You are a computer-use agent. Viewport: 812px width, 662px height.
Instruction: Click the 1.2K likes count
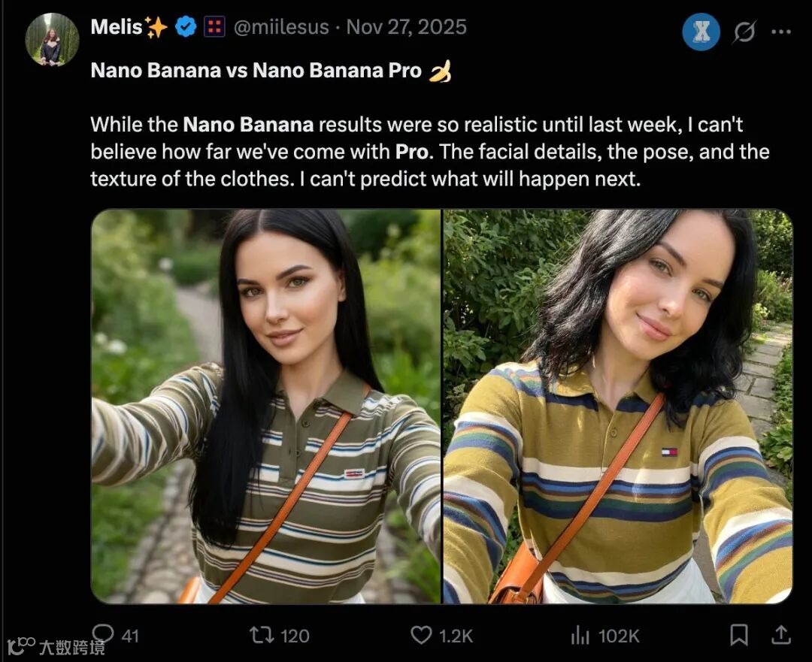point(456,636)
